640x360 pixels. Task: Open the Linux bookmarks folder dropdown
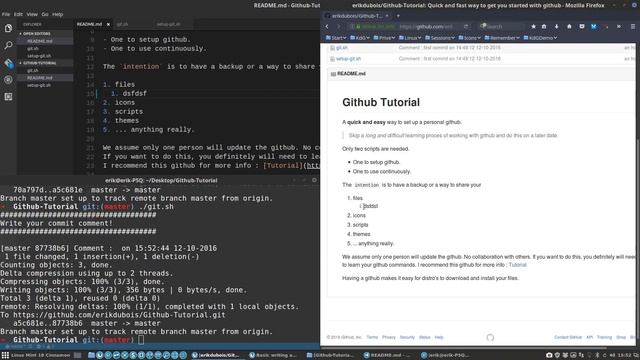click(410, 38)
